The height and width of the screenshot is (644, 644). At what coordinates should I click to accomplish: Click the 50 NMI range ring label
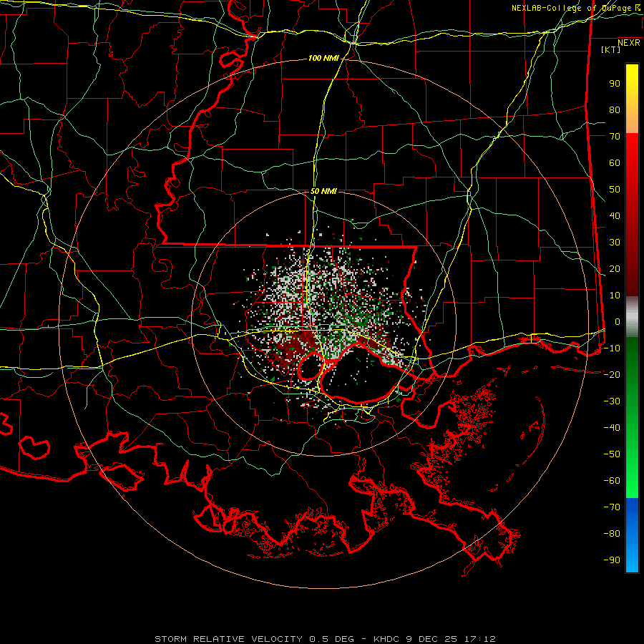323,191
